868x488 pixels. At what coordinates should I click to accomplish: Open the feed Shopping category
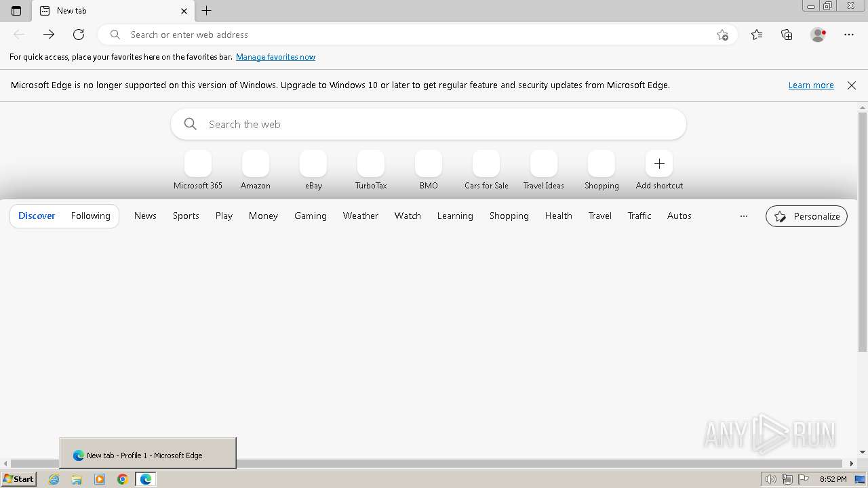tap(509, 216)
